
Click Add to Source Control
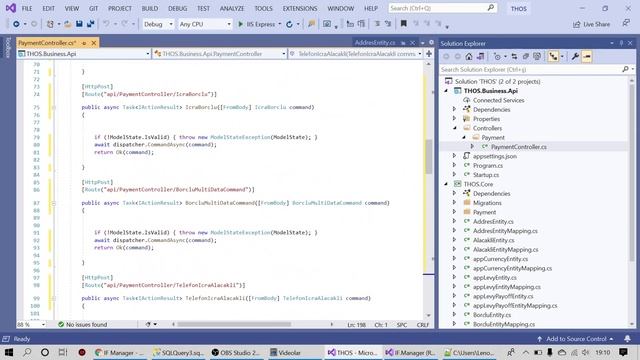[575, 339]
